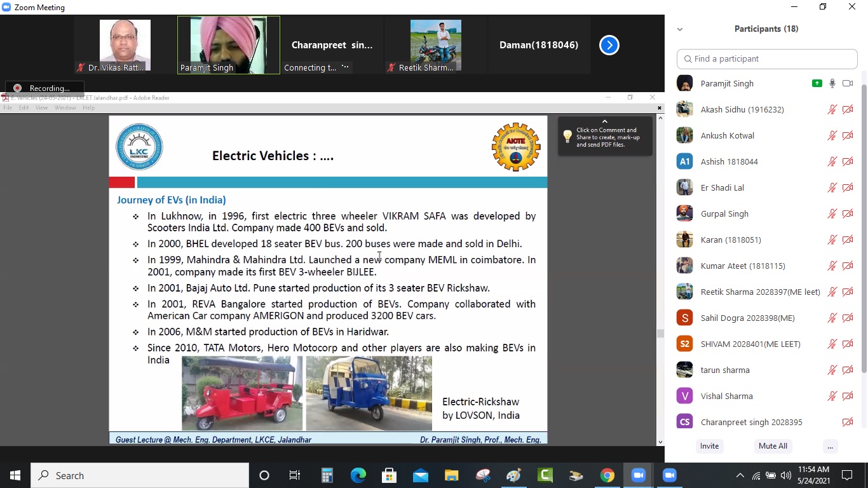This screenshot has width=868, height=488.
Task: Click Paramjit Singh's microphone icon in participants
Action: coord(832,83)
